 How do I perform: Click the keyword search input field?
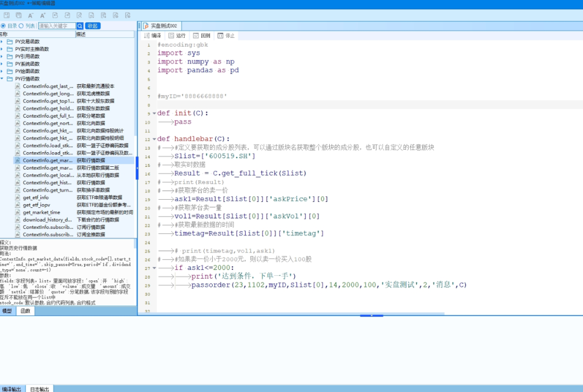tap(56, 26)
